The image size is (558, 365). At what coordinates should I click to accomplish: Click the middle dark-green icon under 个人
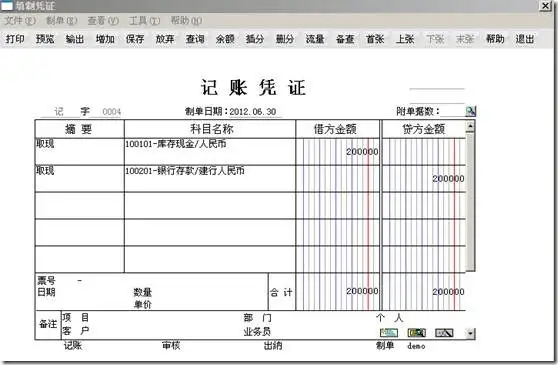point(416,333)
